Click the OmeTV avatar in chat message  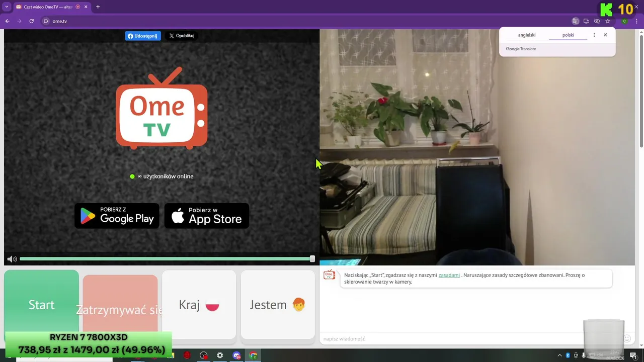pos(329,275)
